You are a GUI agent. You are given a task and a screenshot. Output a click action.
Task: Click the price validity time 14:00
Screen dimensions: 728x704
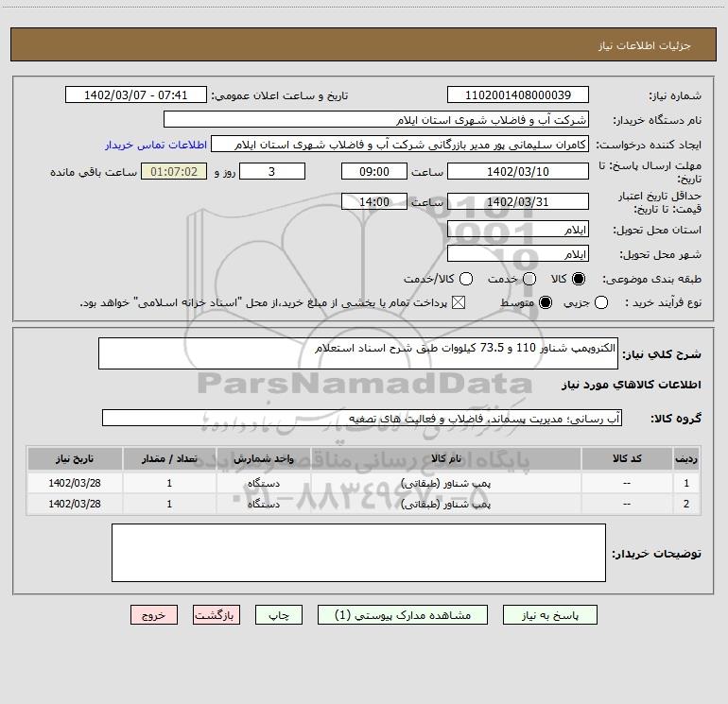click(374, 201)
